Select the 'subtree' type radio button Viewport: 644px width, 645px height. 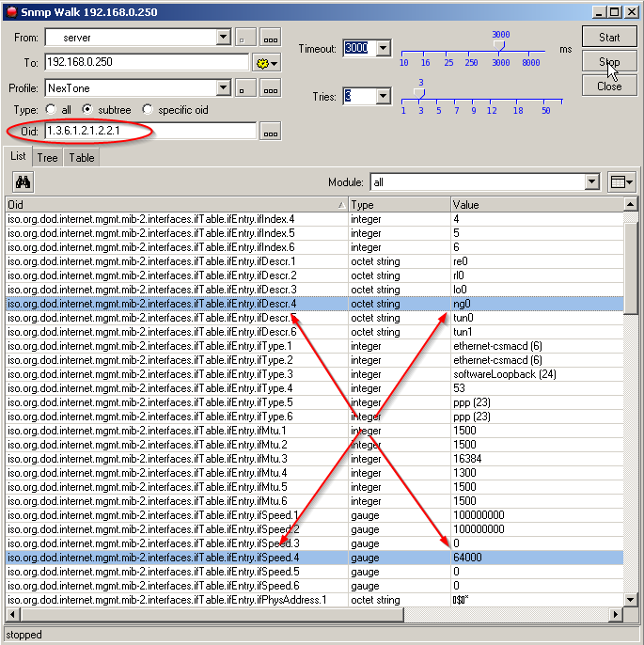[x=87, y=110]
